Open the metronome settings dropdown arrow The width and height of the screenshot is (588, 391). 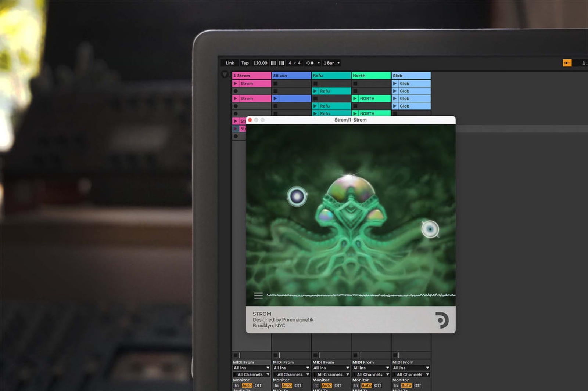click(319, 63)
